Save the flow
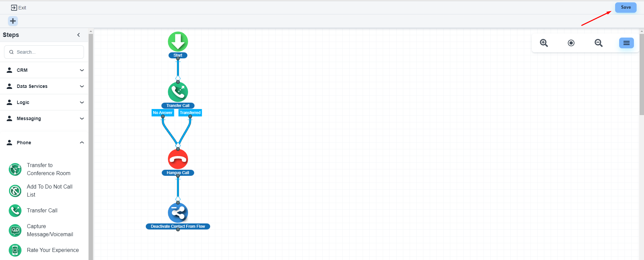 [625, 7]
